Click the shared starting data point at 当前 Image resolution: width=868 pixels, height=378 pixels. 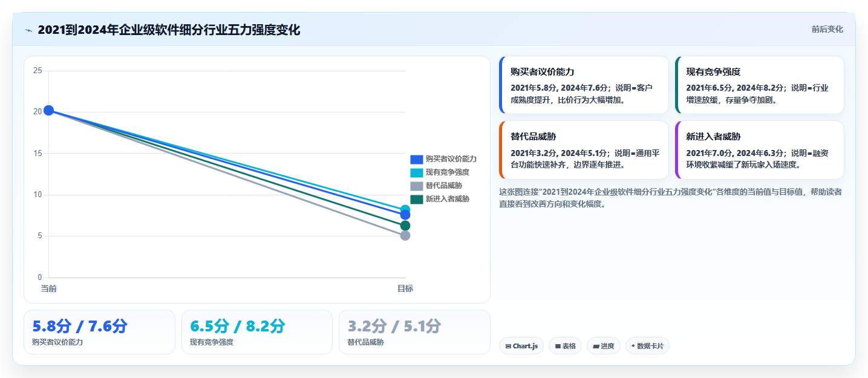[49, 110]
